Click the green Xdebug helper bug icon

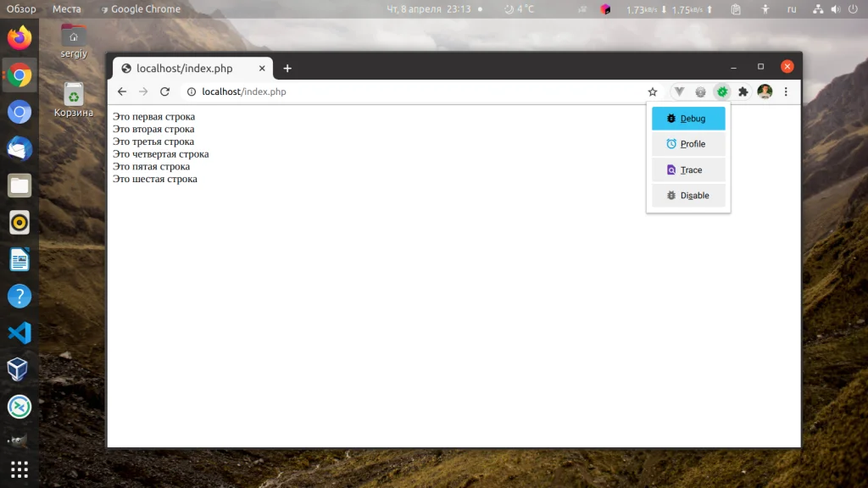coord(722,91)
